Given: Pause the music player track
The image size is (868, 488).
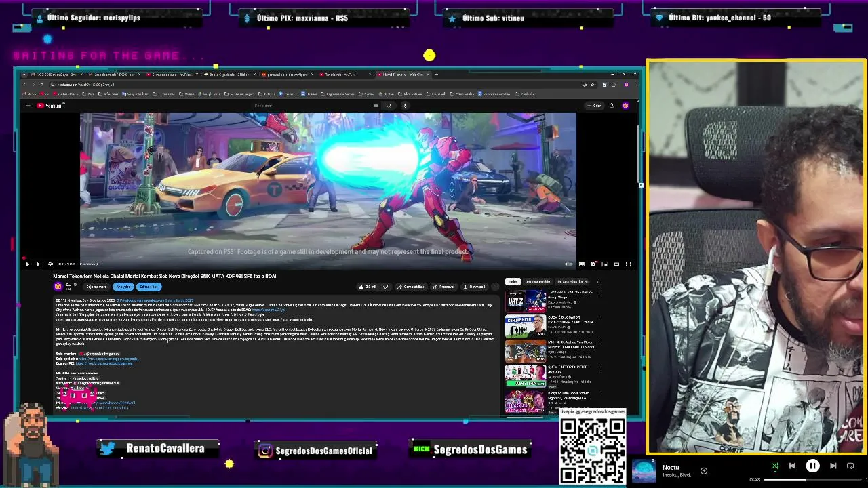Looking at the screenshot, I should coord(812,466).
